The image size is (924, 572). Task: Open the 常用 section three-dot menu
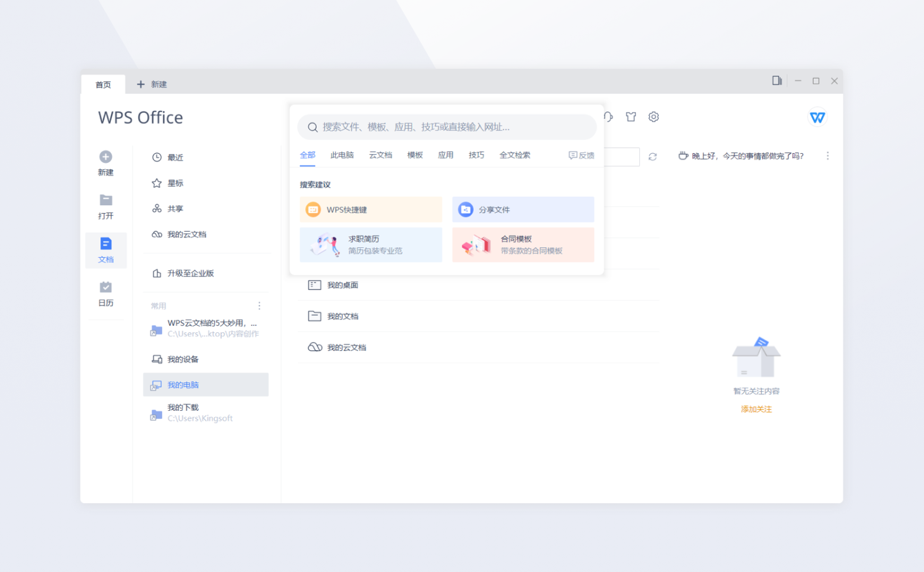tap(259, 306)
